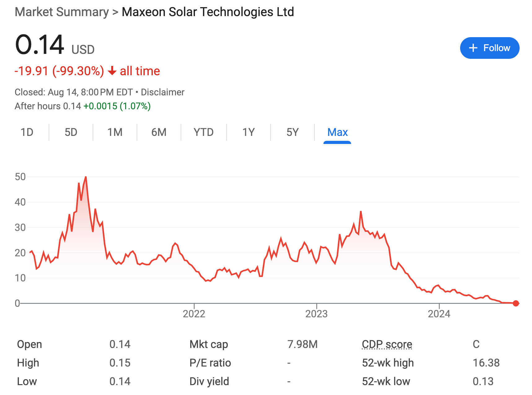This screenshot has height=395, width=532.
Task: Click the red dot at the chart's end
Action: click(516, 303)
